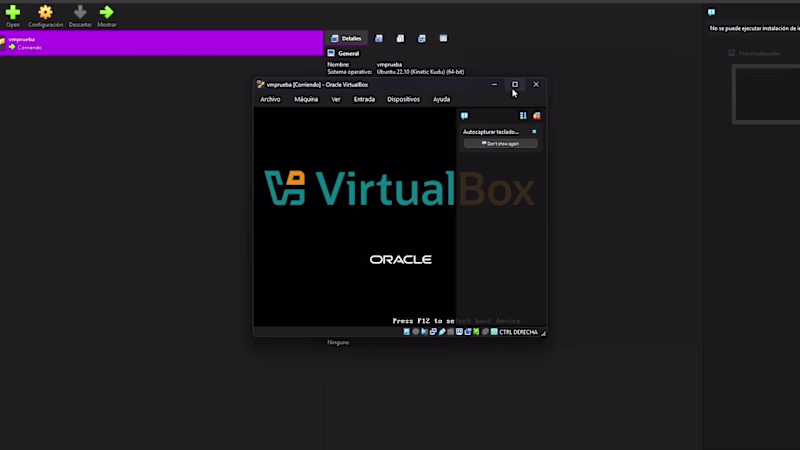Viewport: 800px width, 450px height.
Task: Click the USB status bar icon
Action: click(x=442, y=332)
